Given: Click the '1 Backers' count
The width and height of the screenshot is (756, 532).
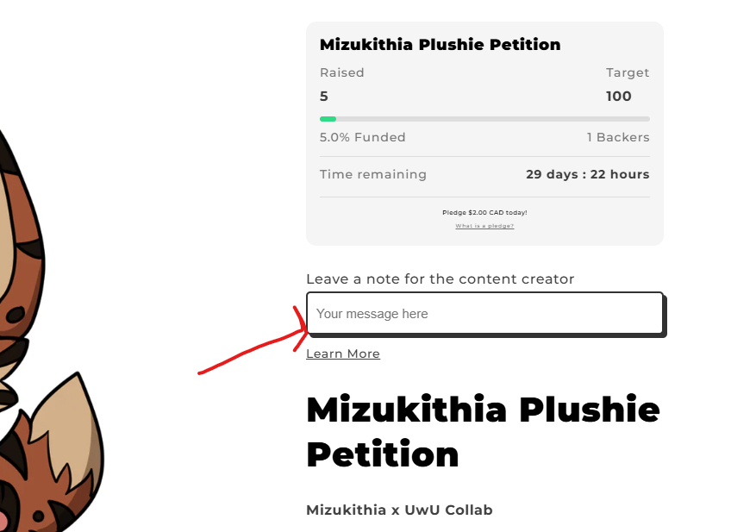Looking at the screenshot, I should pos(618,137).
